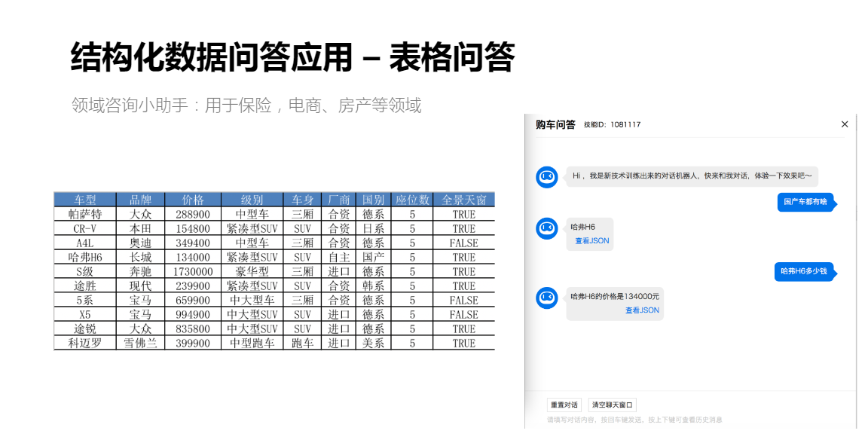Click the price cell 399900

click(x=193, y=344)
